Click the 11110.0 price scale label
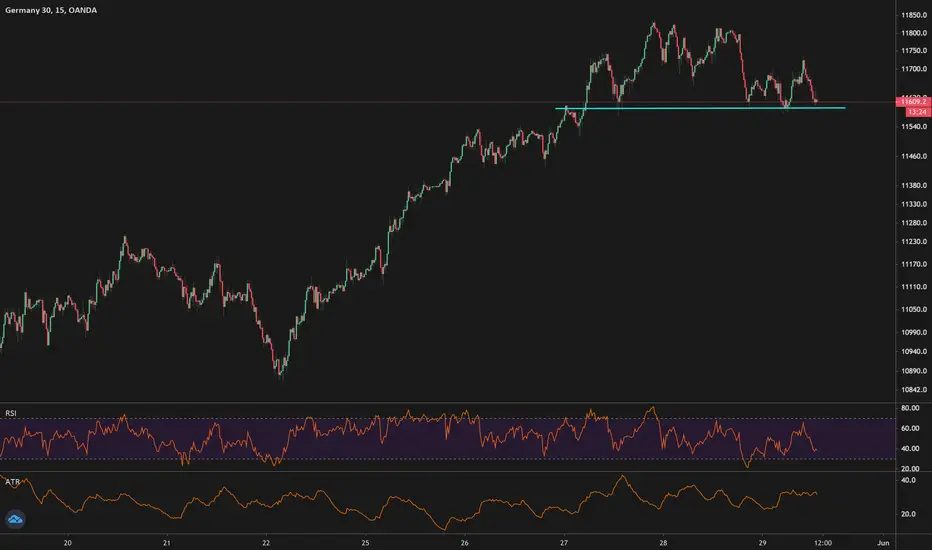This screenshot has width=932, height=550. pyautogui.click(x=914, y=287)
